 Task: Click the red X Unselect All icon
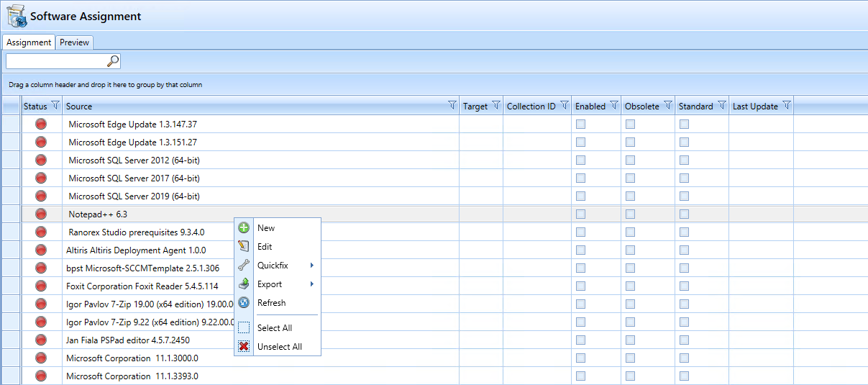[x=244, y=346]
